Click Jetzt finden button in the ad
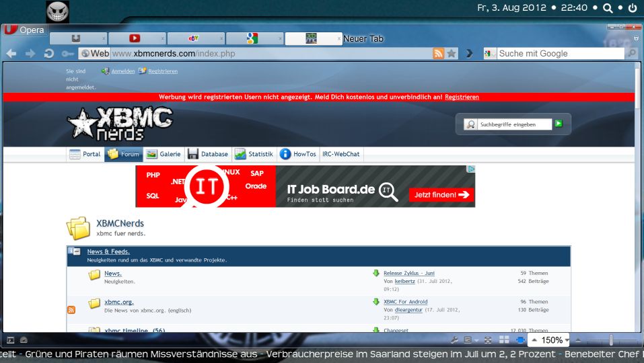Image resolution: width=644 pixels, height=363 pixels. (441, 195)
